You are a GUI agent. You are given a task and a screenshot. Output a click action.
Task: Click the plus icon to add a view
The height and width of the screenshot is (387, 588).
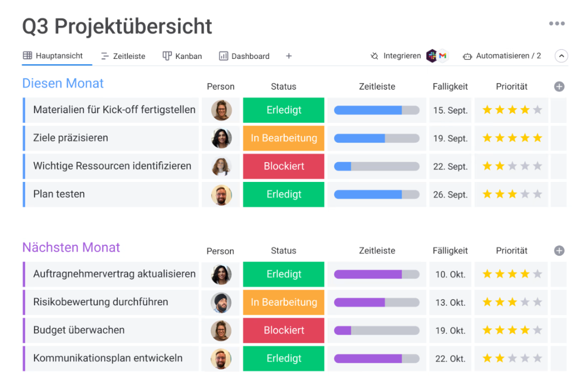289,56
